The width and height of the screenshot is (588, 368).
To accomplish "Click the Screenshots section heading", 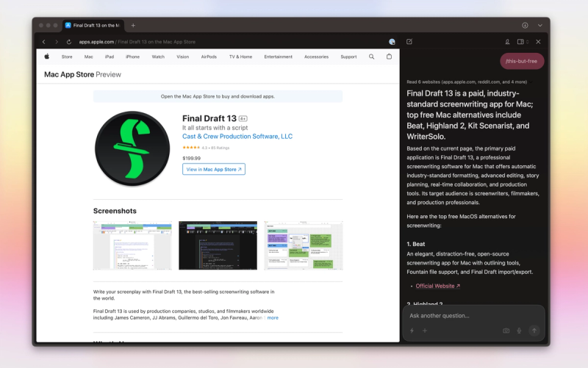I will tap(115, 211).
